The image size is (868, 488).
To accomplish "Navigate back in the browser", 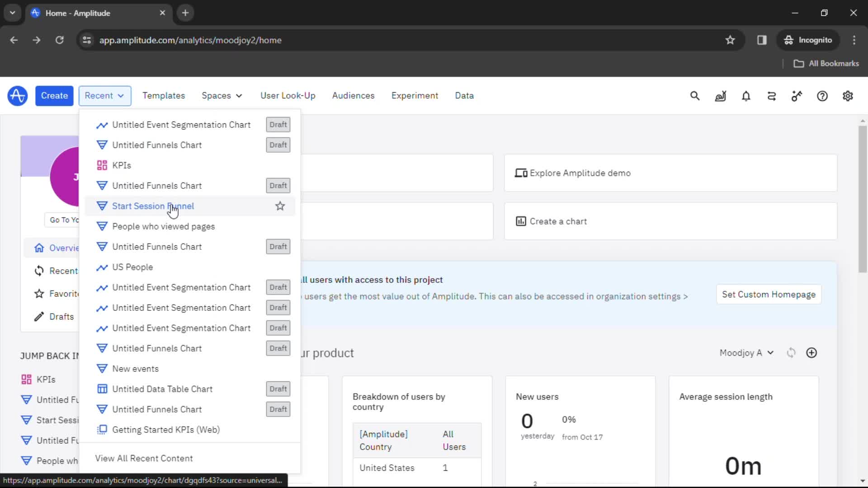I will click(x=14, y=40).
